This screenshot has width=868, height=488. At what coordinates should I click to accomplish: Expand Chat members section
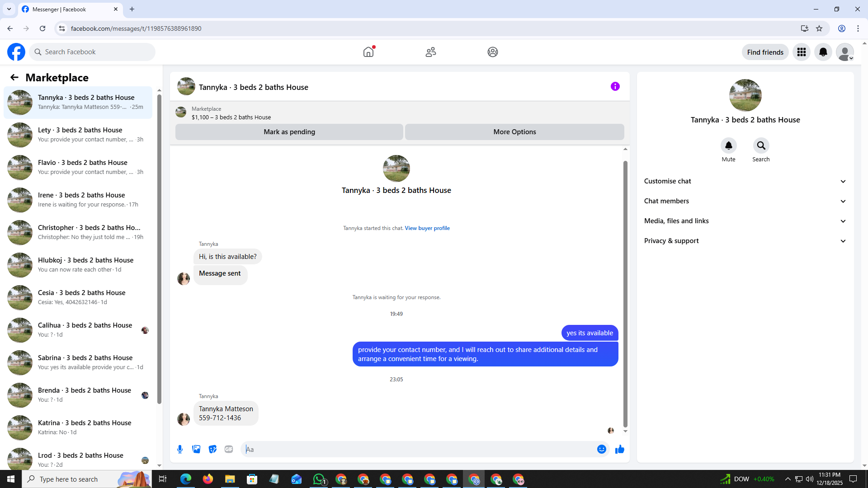(745, 201)
